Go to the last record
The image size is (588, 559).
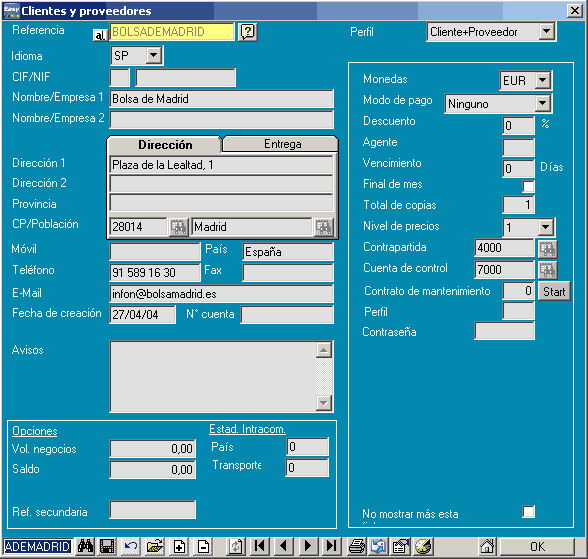point(332,546)
